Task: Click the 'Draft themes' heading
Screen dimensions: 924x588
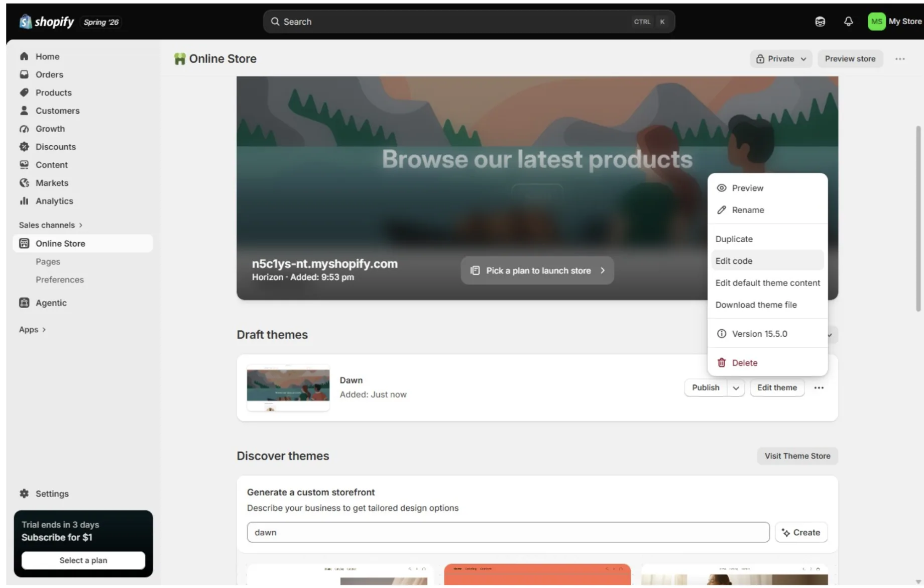Action: (x=272, y=335)
